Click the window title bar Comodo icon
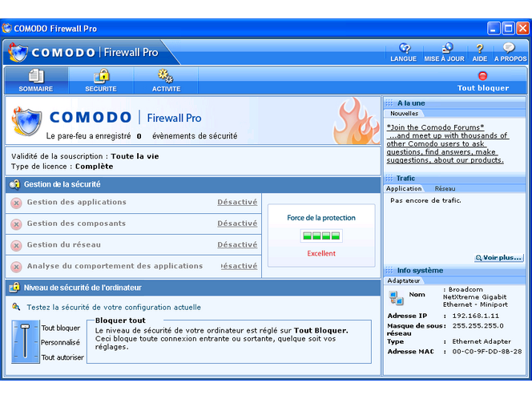The image size is (532, 399). 6,29
